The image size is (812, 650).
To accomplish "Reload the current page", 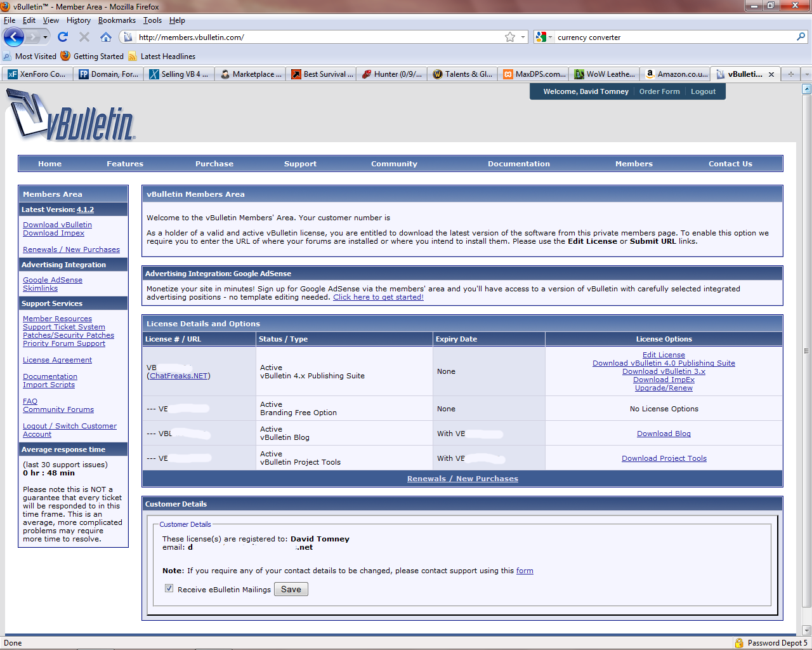I will tap(63, 37).
